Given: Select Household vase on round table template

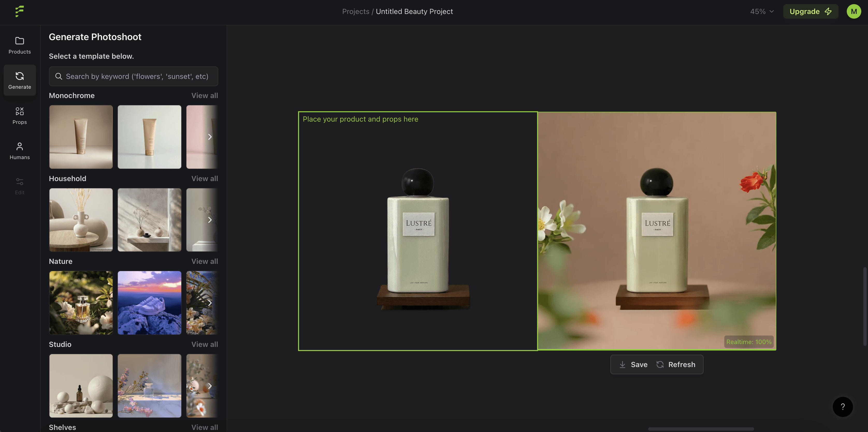Looking at the screenshot, I should coord(81,220).
